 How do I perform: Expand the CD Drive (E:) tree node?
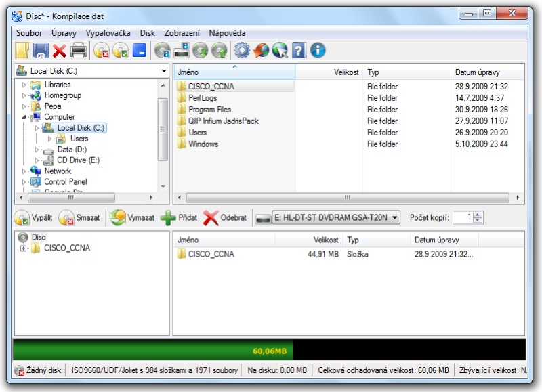pyautogui.click(x=37, y=160)
